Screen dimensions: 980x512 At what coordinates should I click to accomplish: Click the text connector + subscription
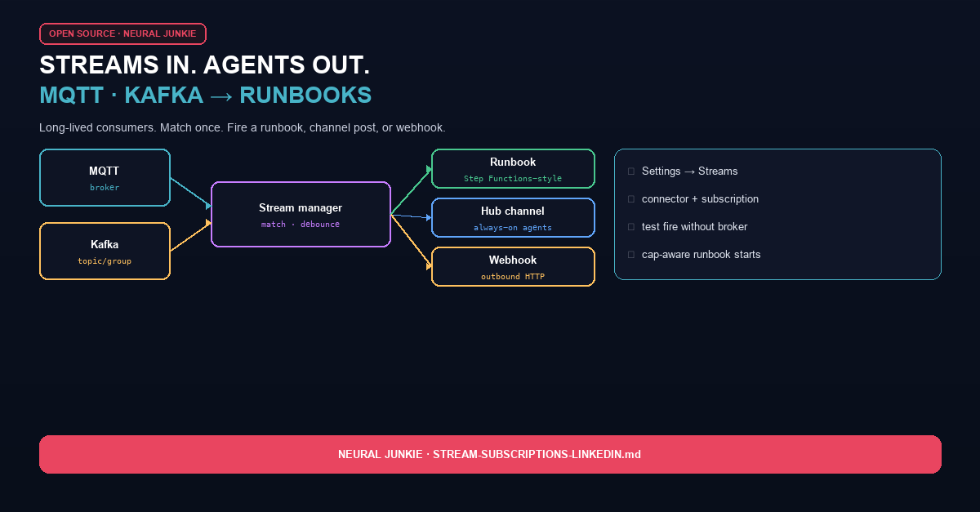click(x=700, y=199)
